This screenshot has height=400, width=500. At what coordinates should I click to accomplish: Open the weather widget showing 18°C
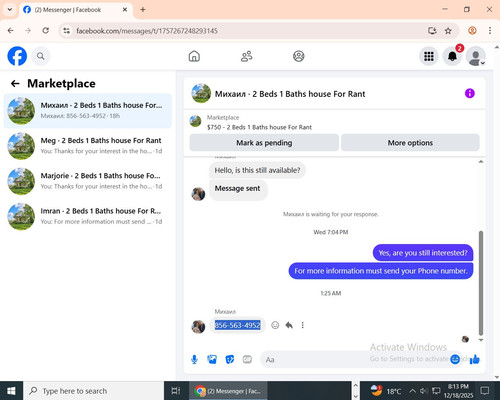coord(386,391)
